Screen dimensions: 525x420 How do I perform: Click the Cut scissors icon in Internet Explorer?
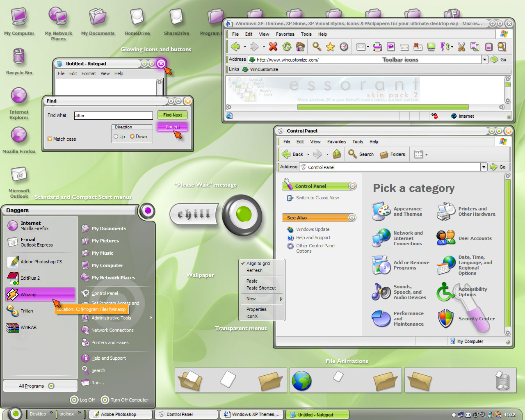tap(461, 47)
